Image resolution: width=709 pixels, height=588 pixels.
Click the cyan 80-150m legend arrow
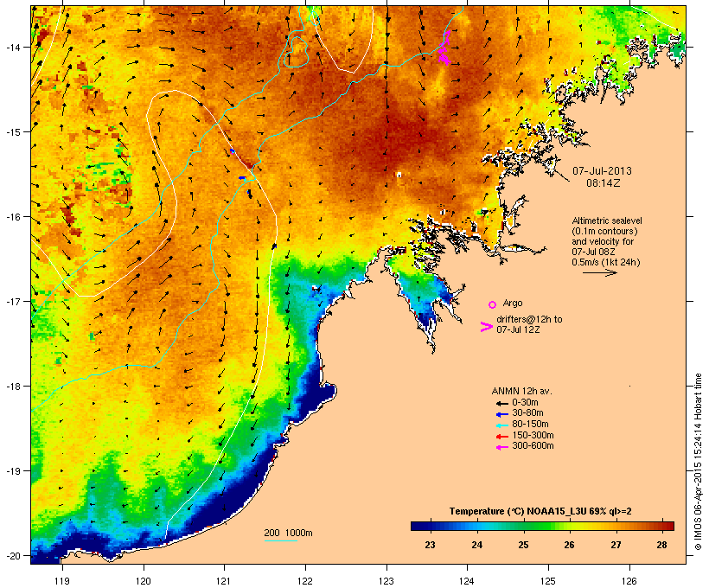(x=501, y=425)
